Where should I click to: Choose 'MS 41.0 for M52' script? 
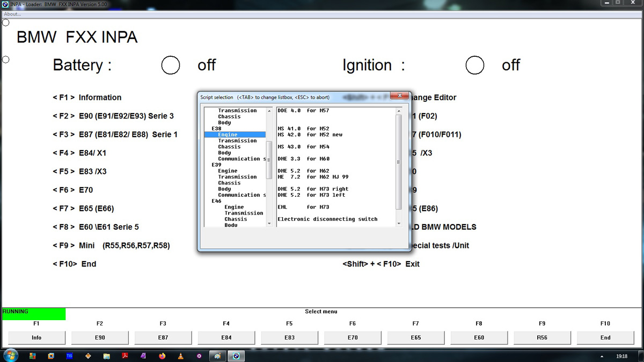[303, 129]
